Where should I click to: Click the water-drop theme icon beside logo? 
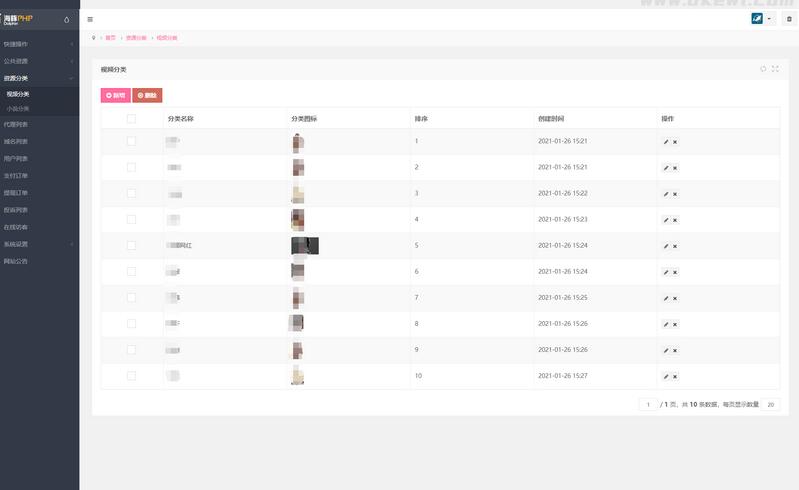(67, 19)
